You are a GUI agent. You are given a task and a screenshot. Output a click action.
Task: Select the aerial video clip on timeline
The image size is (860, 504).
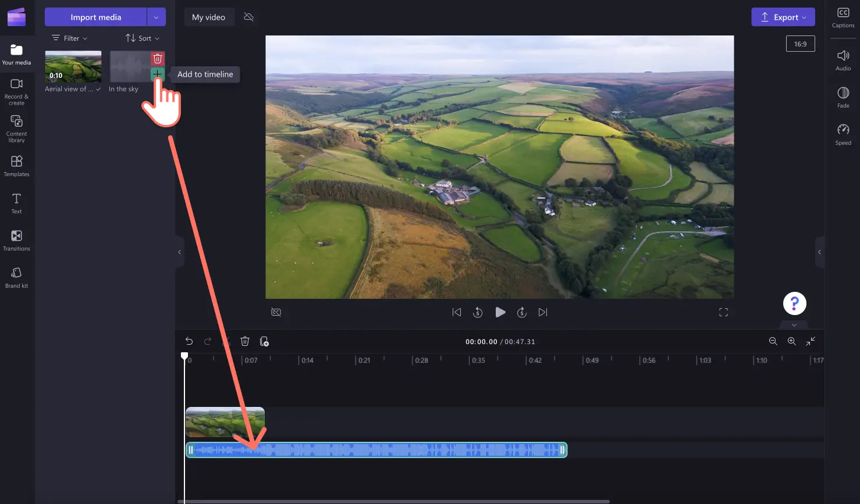[225, 422]
